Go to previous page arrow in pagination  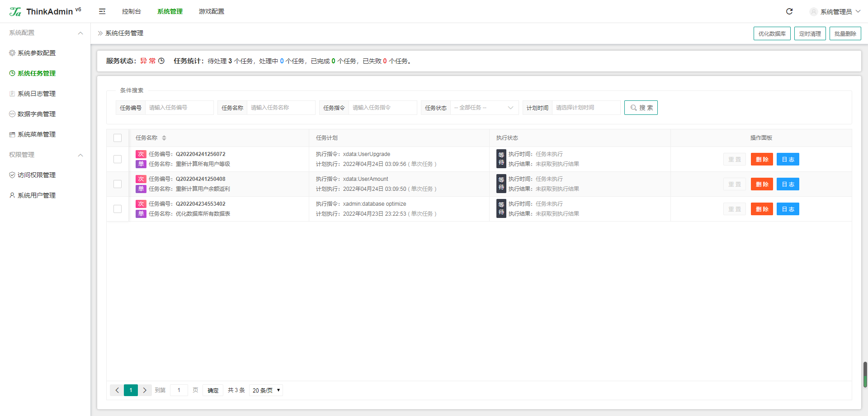[x=117, y=390]
